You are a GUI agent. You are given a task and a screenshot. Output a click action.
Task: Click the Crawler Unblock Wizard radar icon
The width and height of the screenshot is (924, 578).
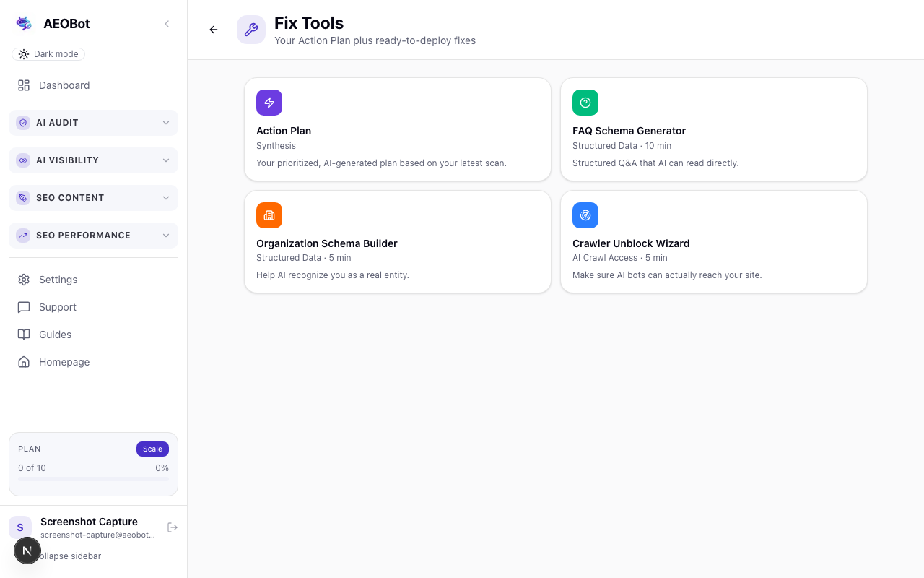(x=585, y=215)
